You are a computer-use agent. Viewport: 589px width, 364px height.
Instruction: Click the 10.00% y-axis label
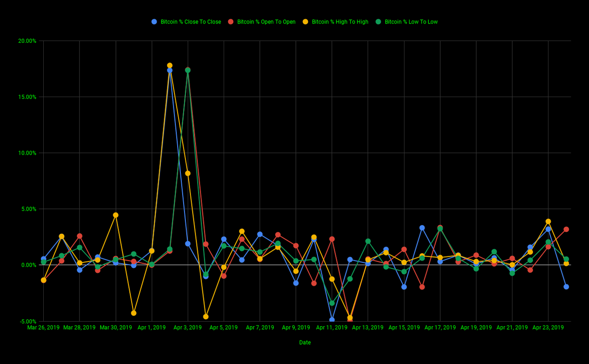pos(27,153)
